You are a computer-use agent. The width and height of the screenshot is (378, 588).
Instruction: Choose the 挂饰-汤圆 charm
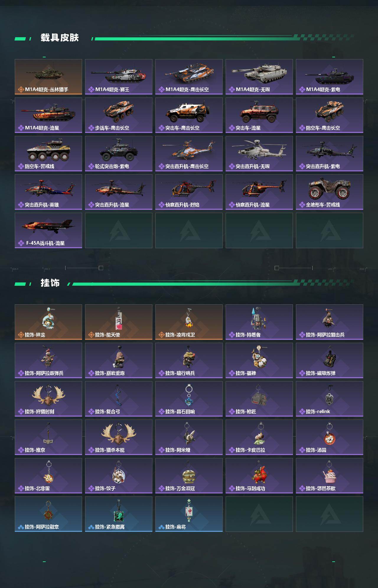330,437
